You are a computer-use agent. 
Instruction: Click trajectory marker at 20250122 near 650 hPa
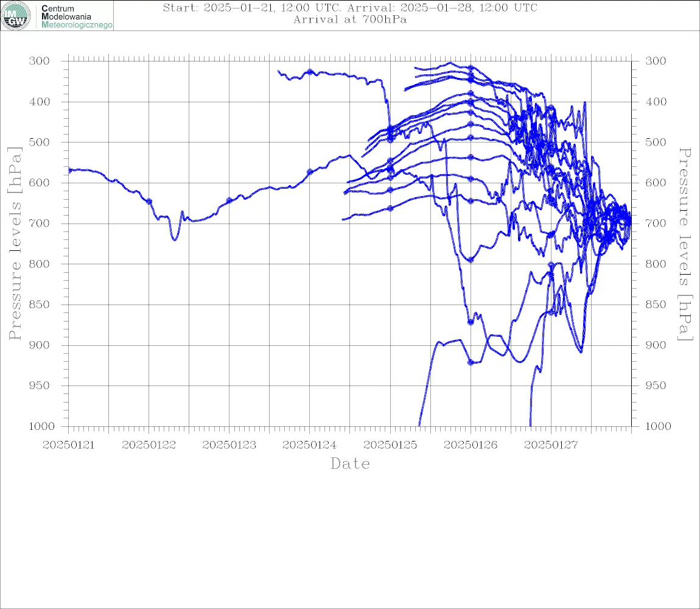(149, 202)
